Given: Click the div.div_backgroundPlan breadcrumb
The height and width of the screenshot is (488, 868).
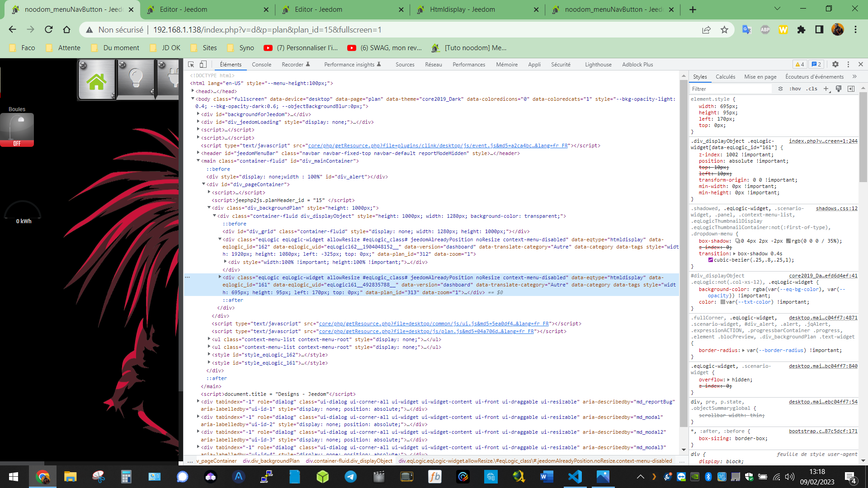Looking at the screenshot, I should 271,461.
